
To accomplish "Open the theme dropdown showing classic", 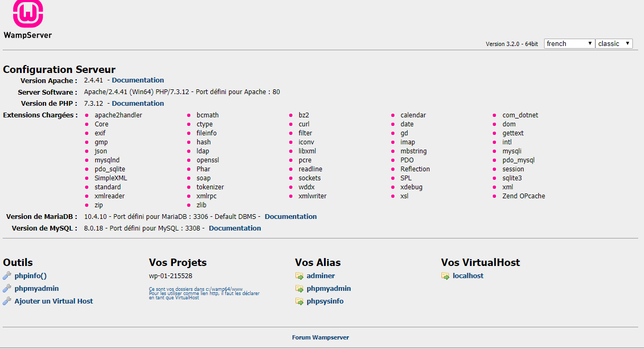I will (x=614, y=43).
